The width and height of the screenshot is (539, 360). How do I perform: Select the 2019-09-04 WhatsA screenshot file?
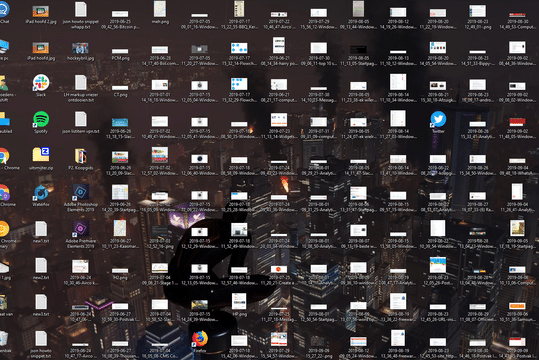[517, 167]
